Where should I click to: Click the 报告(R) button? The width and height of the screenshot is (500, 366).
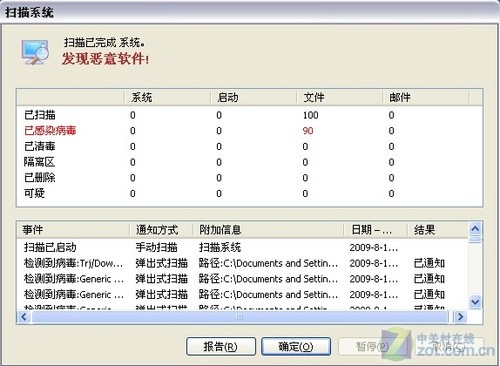[221, 346]
